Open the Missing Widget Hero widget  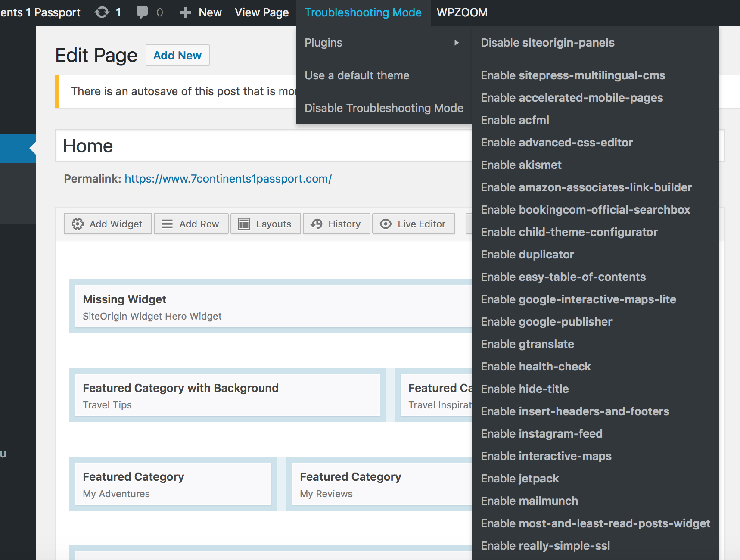[x=274, y=306]
